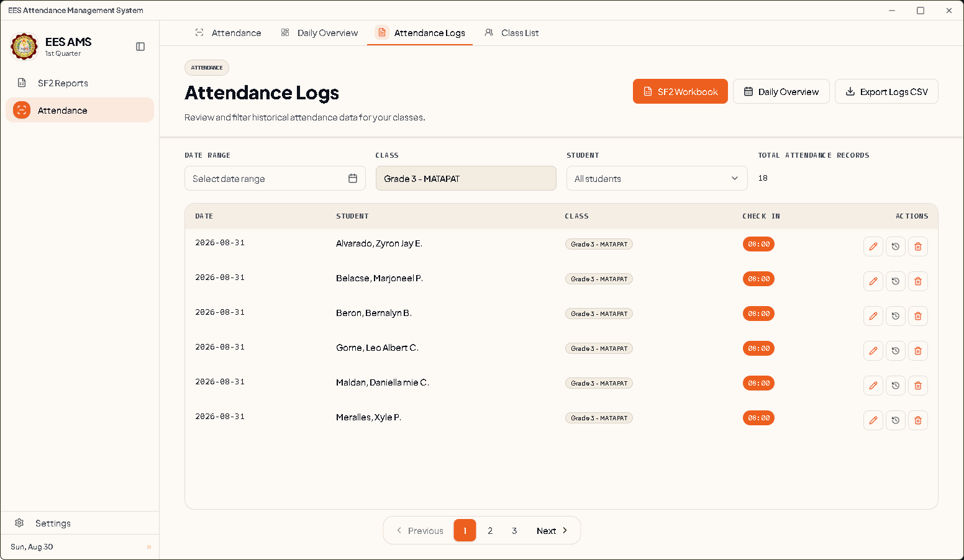Viewport: 964px width, 560px height.
Task: Edit the record for Alvarado, Zyron Jay E.
Action: [873, 246]
